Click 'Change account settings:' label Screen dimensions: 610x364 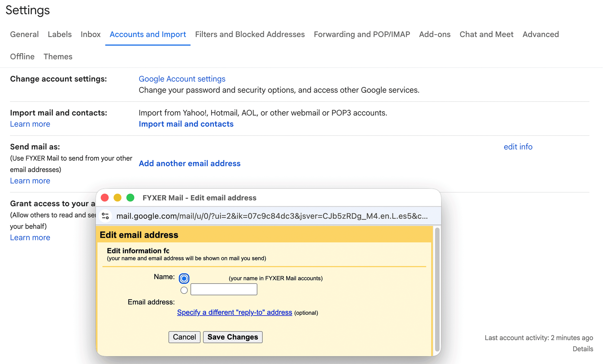click(x=58, y=79)
